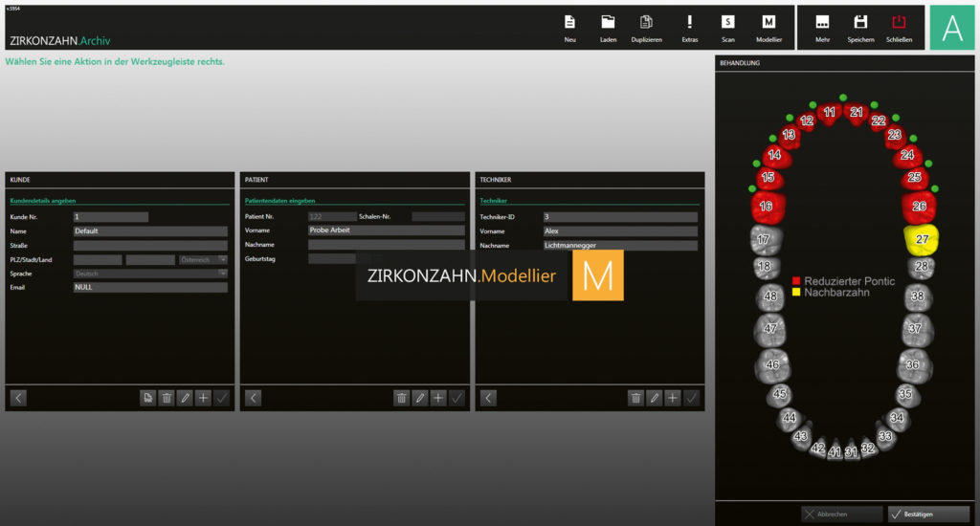Edit the patient with the pencil icon
Screen dimensions: 980x526
pyautogui.click(x=420, y=398)
